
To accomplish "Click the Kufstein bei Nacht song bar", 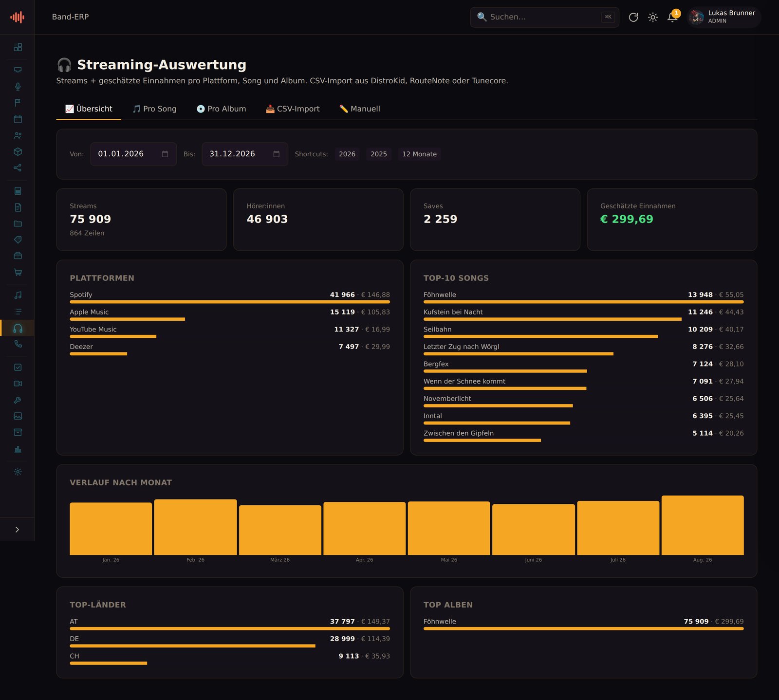I will tap(553, 319).
